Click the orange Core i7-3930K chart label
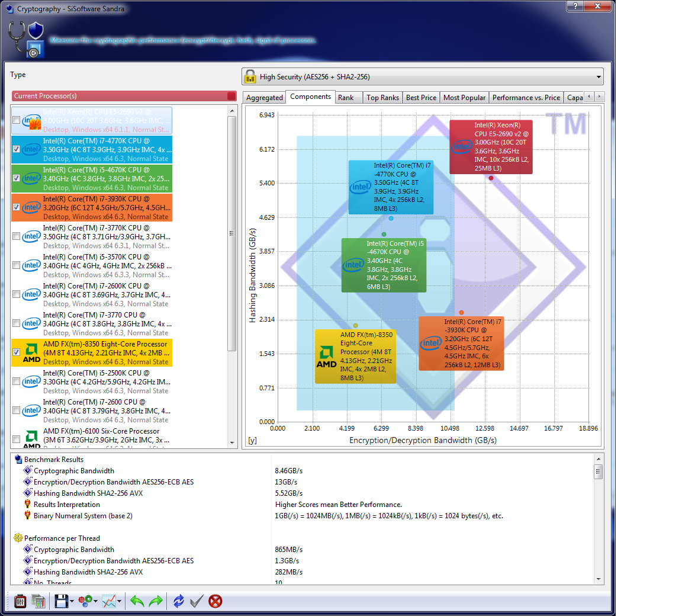This screenshot has width=682, height=616. [462, 343]
